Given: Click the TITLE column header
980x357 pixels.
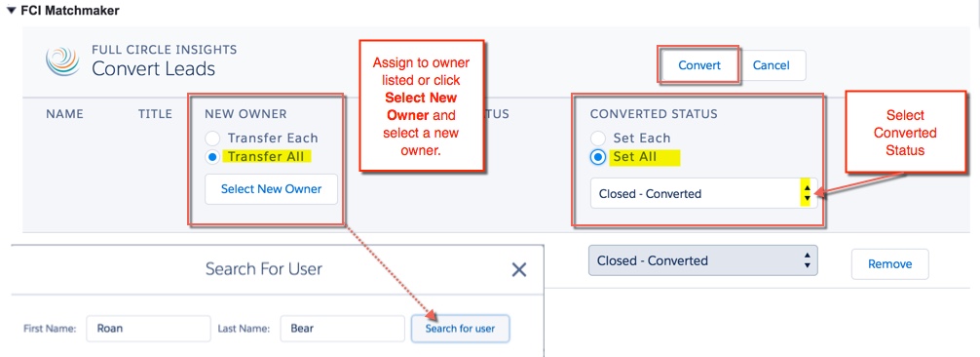Looking at the screenshot, I should tap(155, 114).
